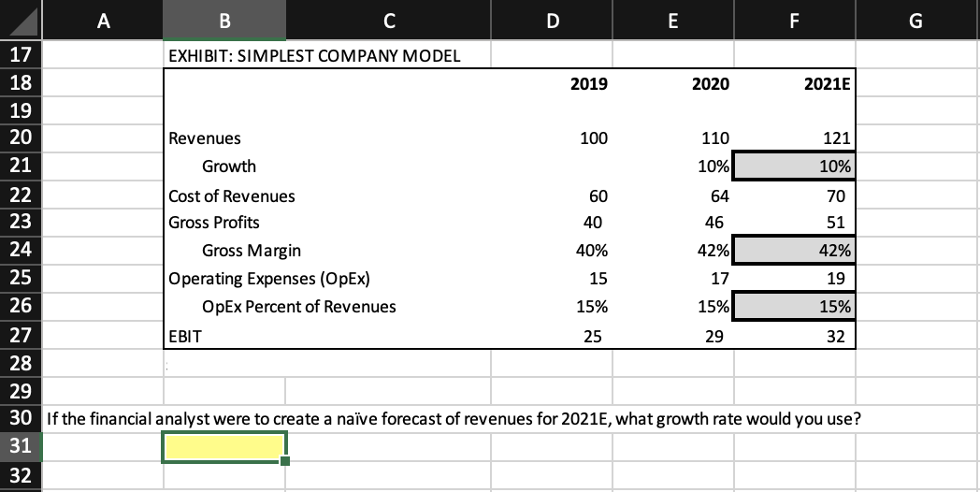Screen dimensions: 980x492
Task: Click the naïve forecast question text
Action: point(454,418)
